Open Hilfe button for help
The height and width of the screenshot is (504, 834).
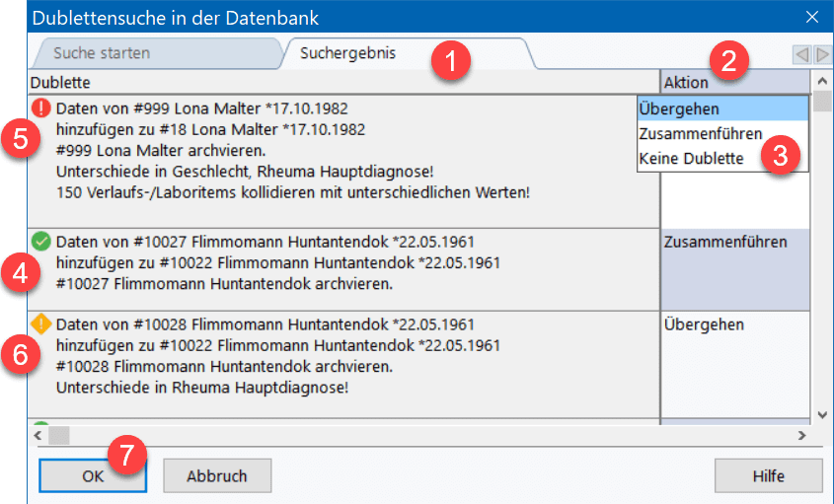coord(768,475)
